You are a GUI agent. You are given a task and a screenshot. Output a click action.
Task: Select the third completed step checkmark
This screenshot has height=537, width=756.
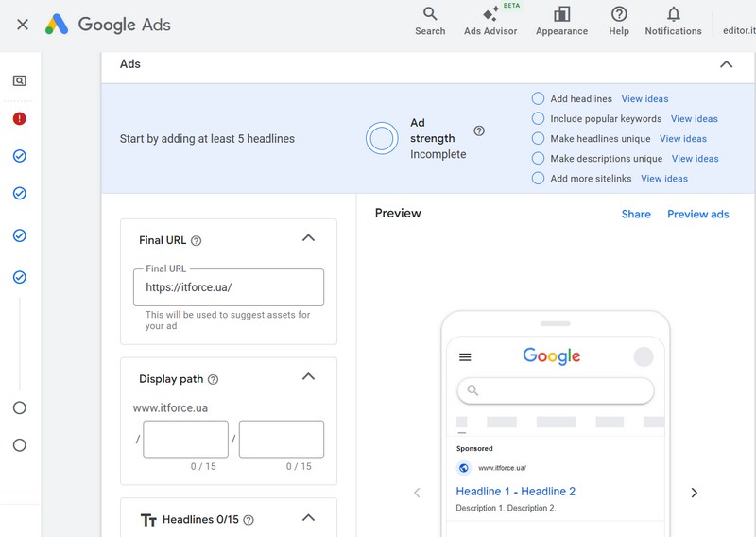point(19,235)
